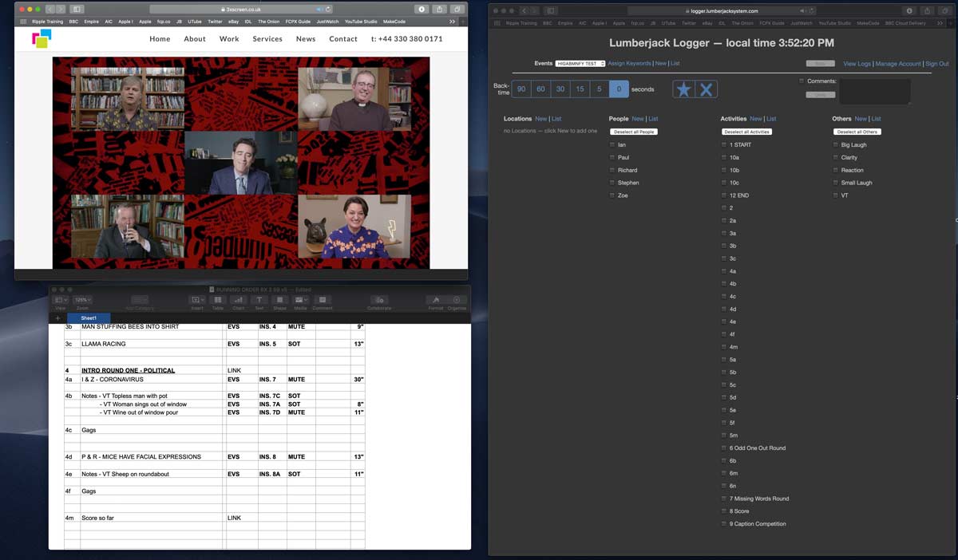Viewport: 958px width, 560px height.
Task: Click Deselect all Activities button
Action: (x=747, y=132)
